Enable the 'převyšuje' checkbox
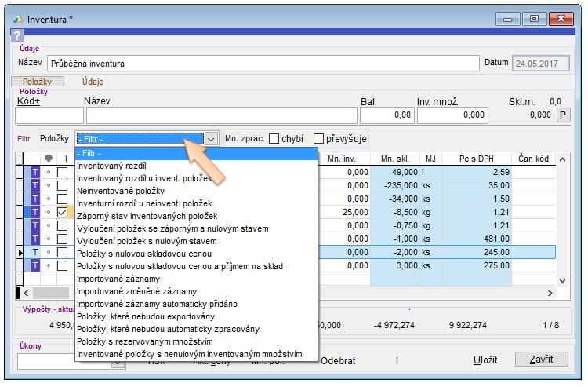Screen dimensions: 588x387 319,139
